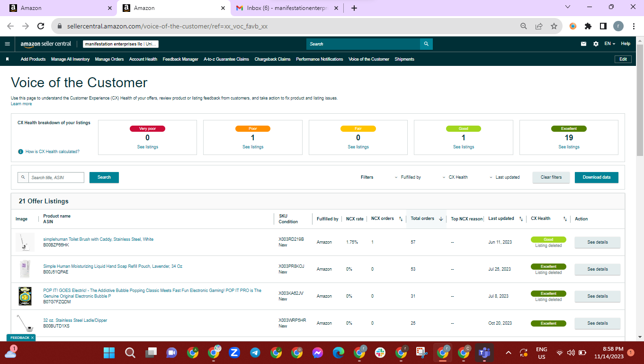The height and width of the screenshot is (364, 644).
Task: Click the Lavender Hand Soap product thumbnail
Action: 25,269
